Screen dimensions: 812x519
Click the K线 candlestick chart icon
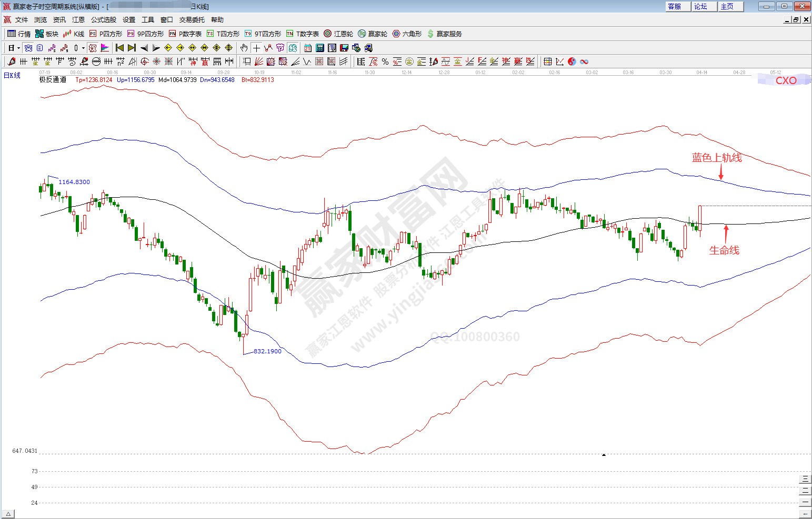73,34
